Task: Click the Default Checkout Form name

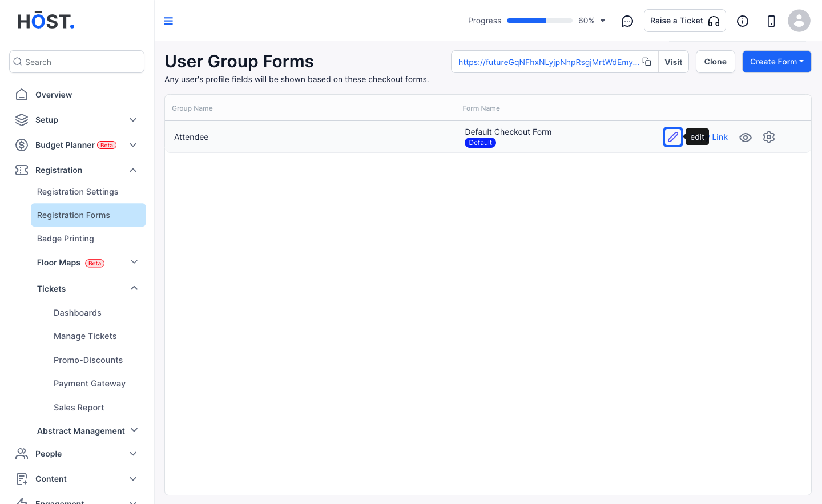Action: (508, 132)
